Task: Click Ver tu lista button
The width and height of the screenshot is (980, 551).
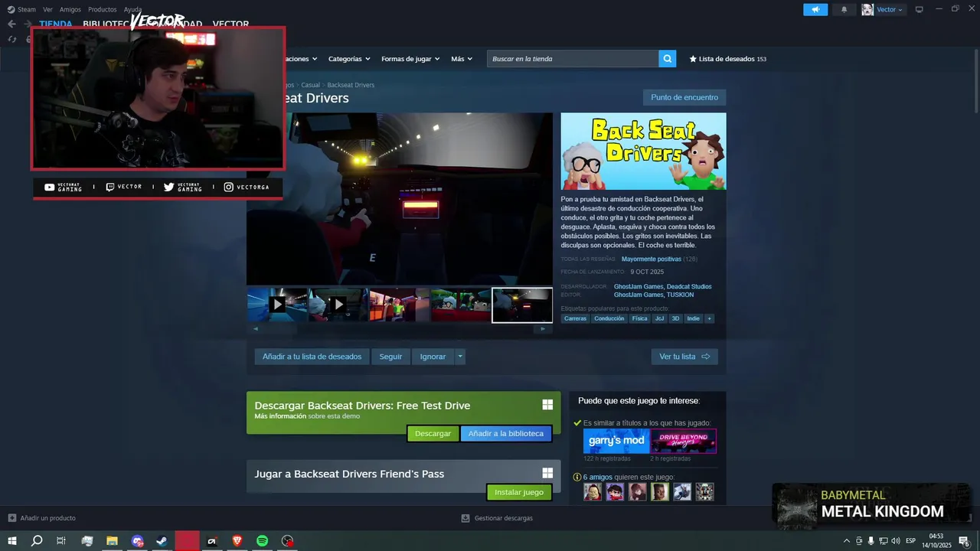Action: point(684,357)
